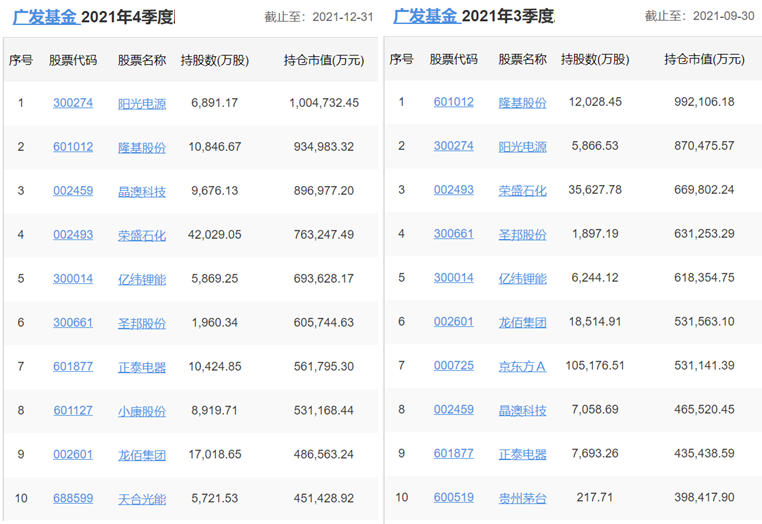Open stock code 000725 link
Viewport: 762px width, 524px height.
coord(453,366)
